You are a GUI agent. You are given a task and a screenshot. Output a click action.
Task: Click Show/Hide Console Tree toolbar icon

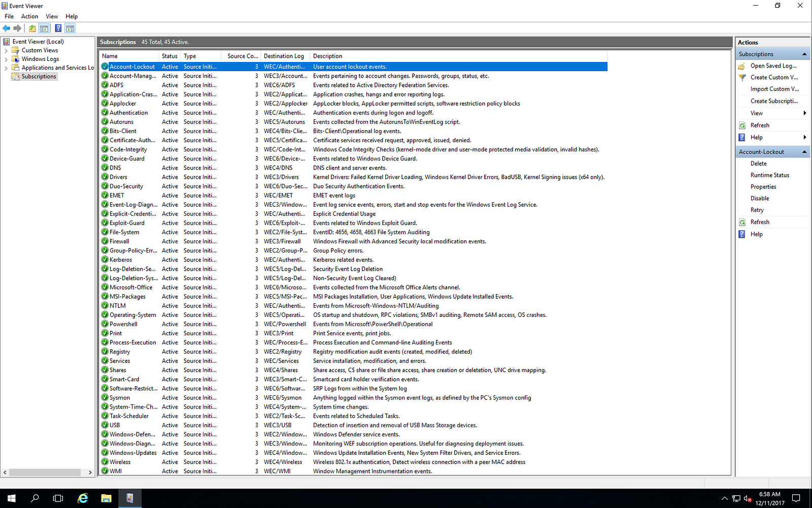tap(44, 28)
